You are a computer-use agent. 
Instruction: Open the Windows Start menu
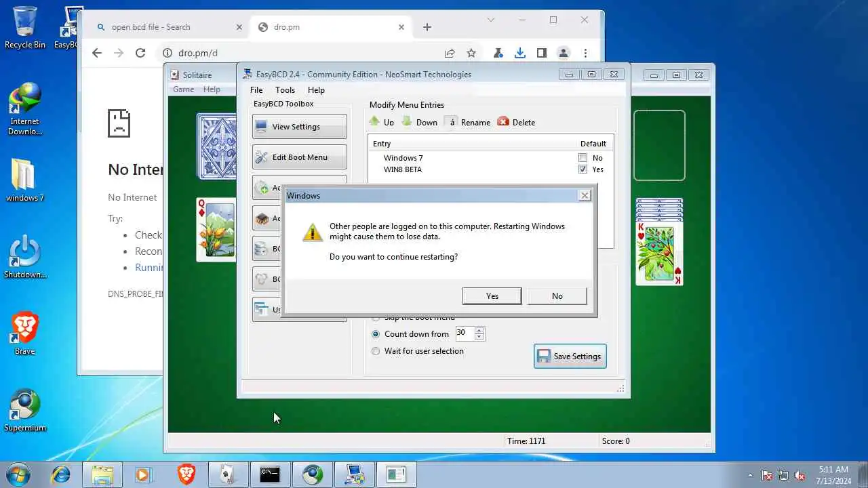click(x=18, y=474)
